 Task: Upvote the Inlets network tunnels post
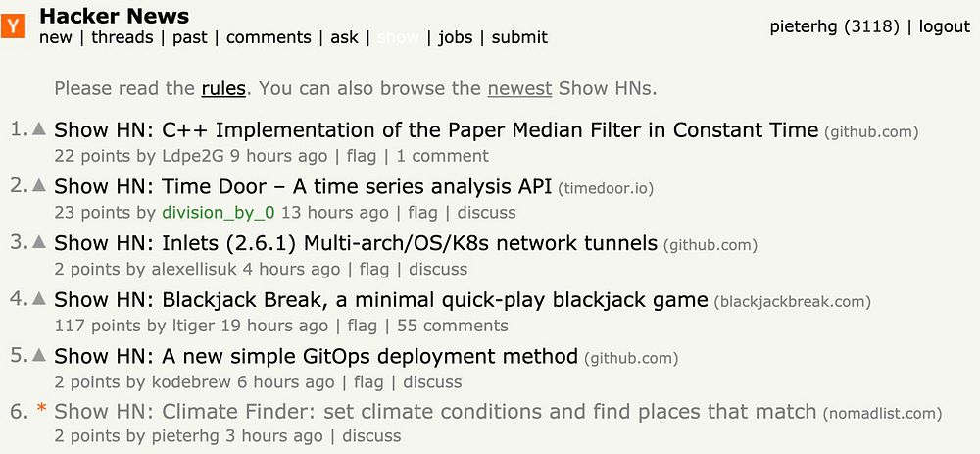click(x=40, y=242)
